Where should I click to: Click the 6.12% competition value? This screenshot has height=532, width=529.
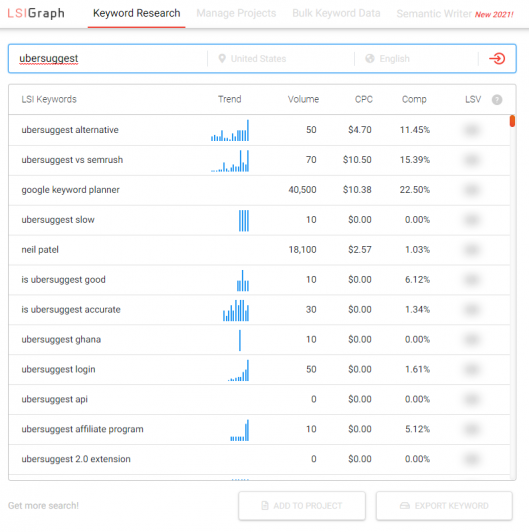[417, 280]
